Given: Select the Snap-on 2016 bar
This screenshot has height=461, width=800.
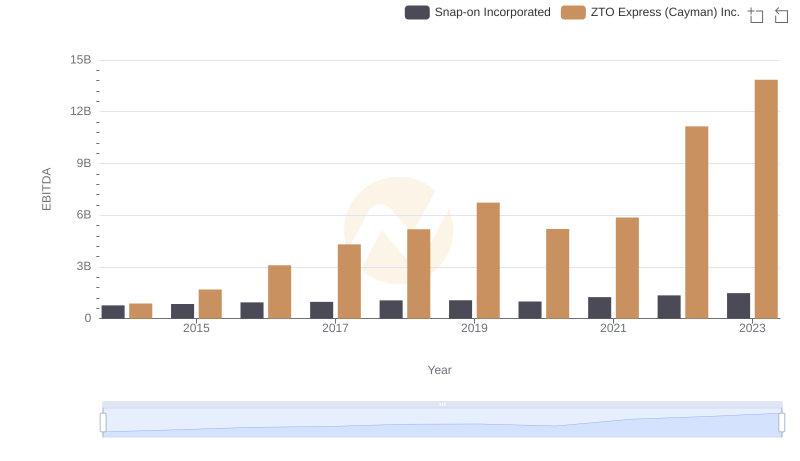Looking at the screenshot, I should (x=252, y=310).
